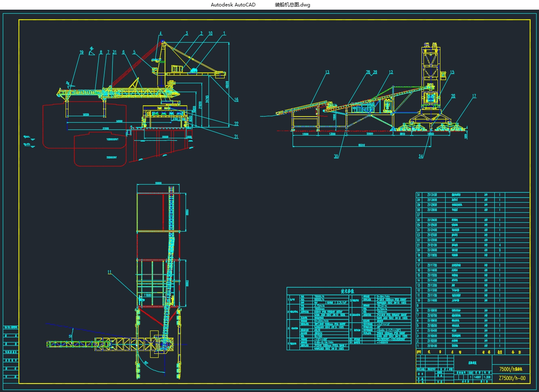Select part code Z511100 in parts list
The height and width of the screenshot is (392, 539).
pyautogui.click(x=432, y=296)
